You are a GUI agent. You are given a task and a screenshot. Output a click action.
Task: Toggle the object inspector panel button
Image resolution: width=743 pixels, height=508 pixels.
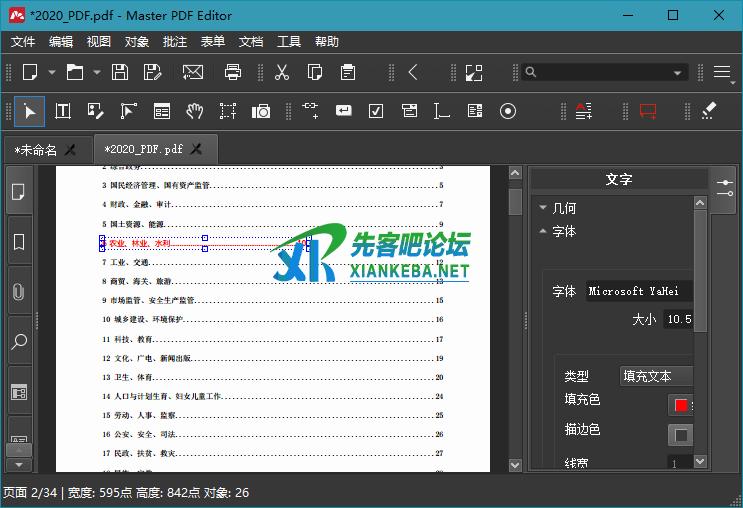(x=723, y=182)
